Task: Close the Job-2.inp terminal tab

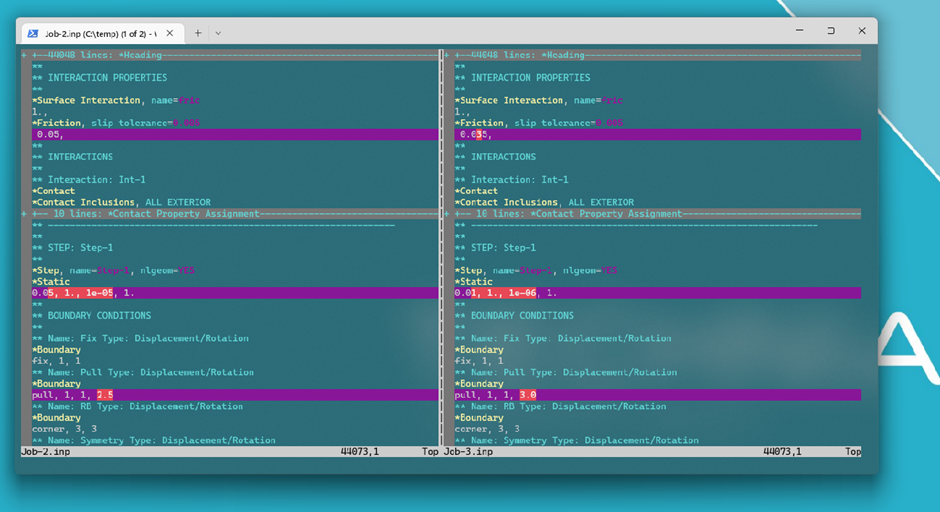Action: point(170,32)
